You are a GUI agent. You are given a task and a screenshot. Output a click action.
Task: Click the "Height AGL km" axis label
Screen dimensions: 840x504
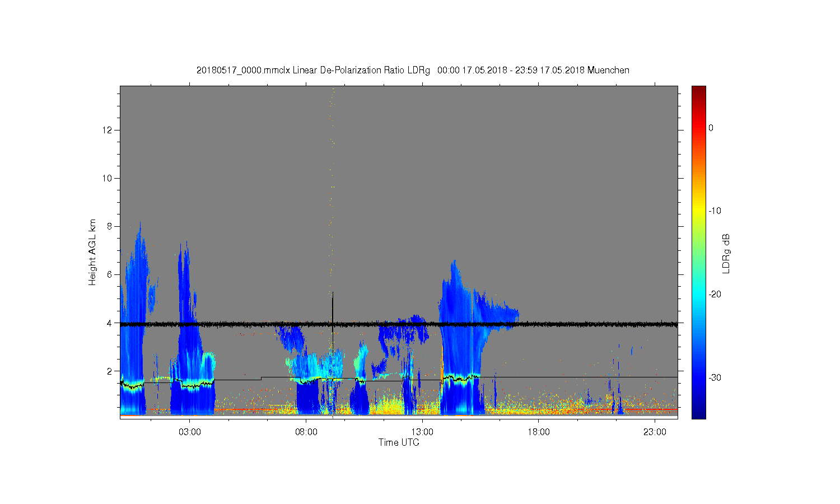[x=92, y=252]
